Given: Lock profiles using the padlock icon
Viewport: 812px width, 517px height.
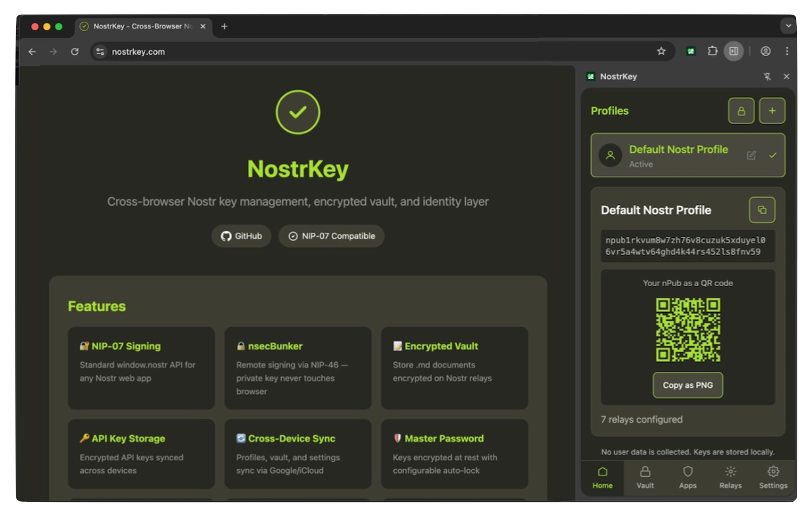Looking at the screenshot, I should click(741, 110).
